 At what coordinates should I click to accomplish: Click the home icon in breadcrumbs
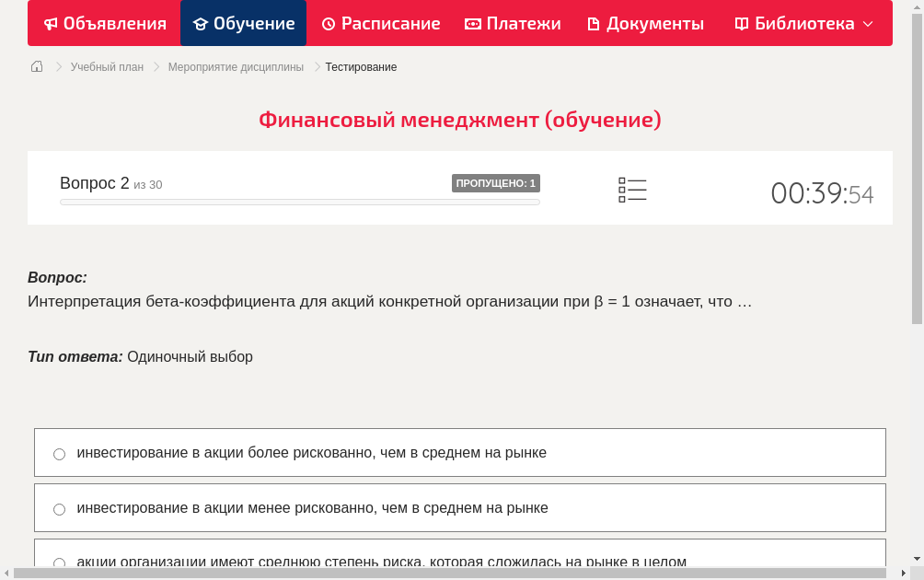36,66
